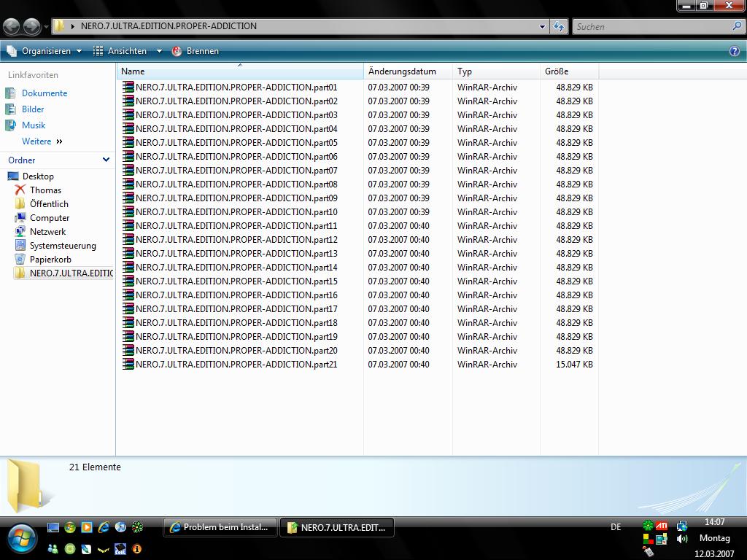The image size is (747, 560).
Task: Click the Forward navigation arrow
Action: [x=32, y=26]
